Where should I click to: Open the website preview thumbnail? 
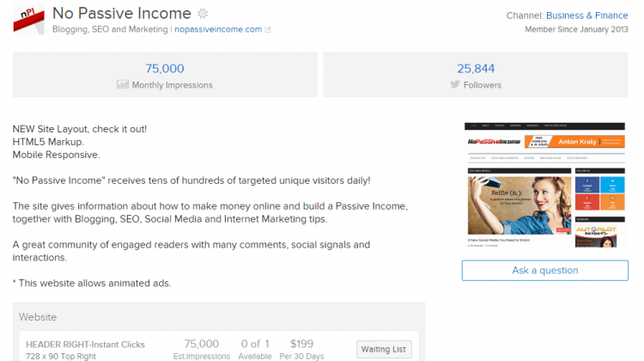point(544,185)
